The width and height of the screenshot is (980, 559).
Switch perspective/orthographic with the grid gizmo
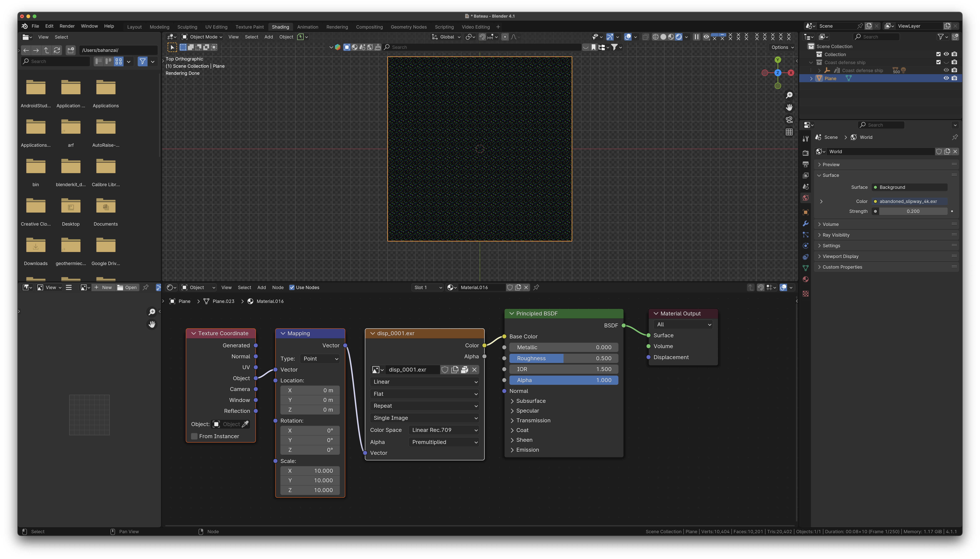(789, 132)
